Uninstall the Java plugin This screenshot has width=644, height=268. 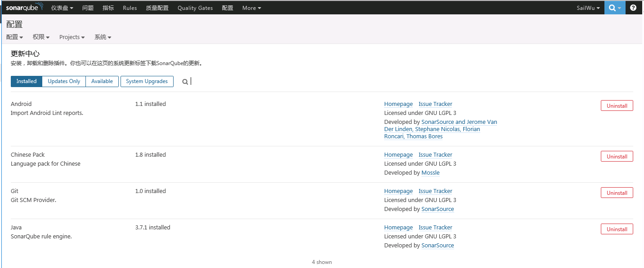point(617,229)
